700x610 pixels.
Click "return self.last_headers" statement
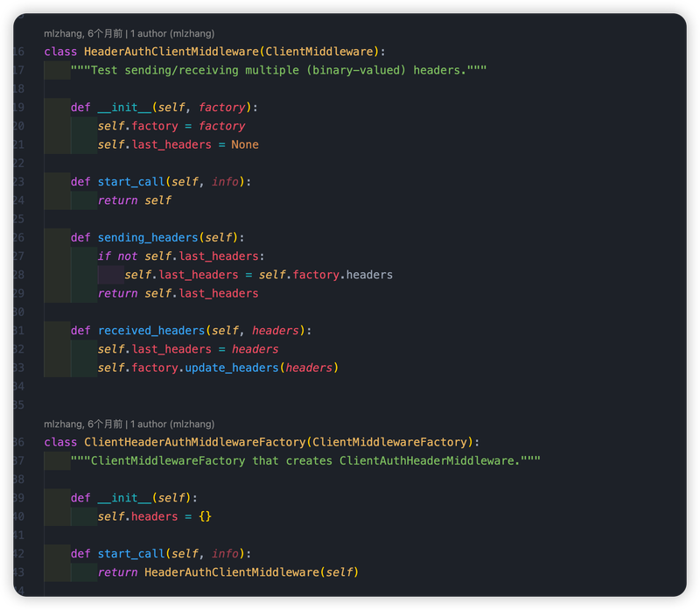178,293
